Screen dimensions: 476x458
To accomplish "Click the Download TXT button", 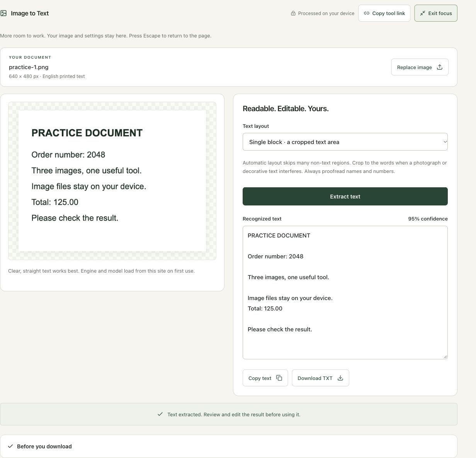I will point(320,378).
